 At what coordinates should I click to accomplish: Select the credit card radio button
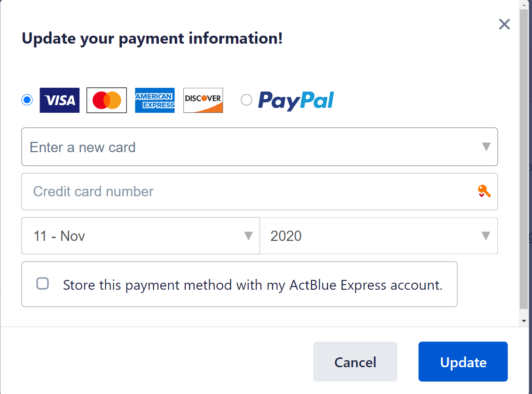(27, 100)
